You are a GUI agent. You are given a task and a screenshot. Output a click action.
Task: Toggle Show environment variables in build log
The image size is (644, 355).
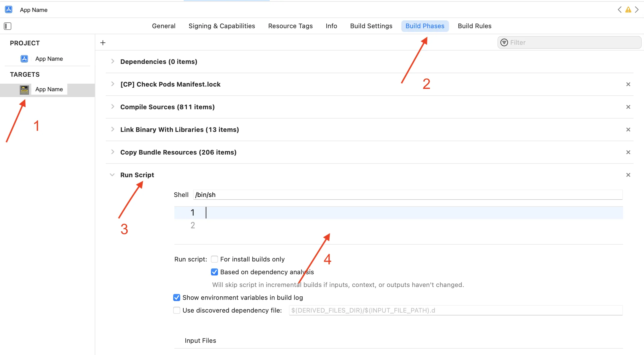point(177,297)
